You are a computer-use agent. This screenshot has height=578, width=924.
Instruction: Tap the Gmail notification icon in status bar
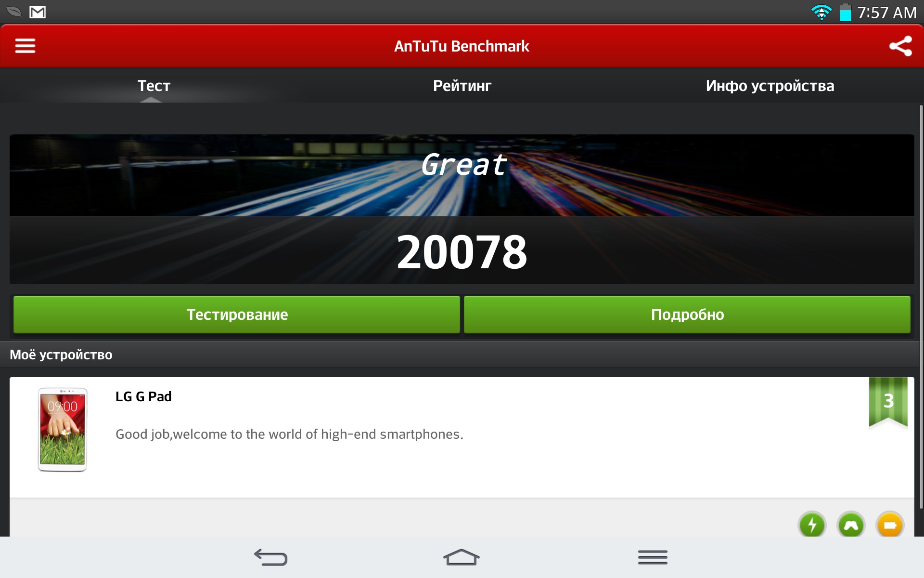pos(38,12)
